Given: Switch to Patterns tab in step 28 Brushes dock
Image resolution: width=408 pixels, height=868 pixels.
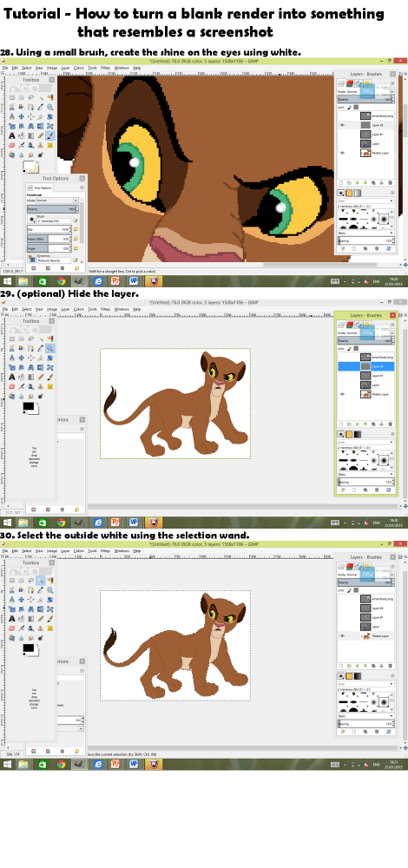Looking at the screenshot, I should tap(349, 194).
